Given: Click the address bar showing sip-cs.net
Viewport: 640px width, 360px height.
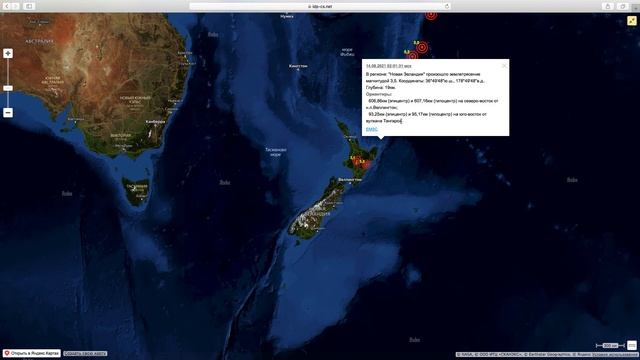Looking at the screenshot, I should click(320, 6).
